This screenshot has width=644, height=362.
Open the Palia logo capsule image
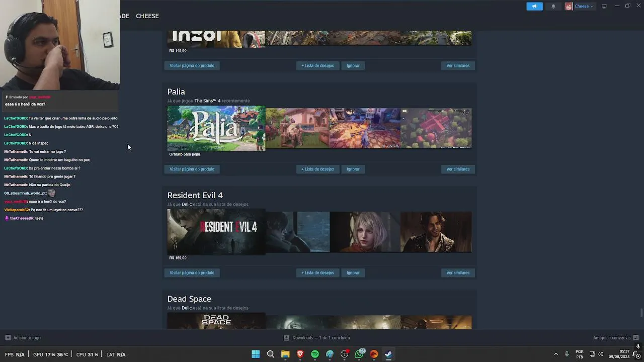(x=216, y=128)
